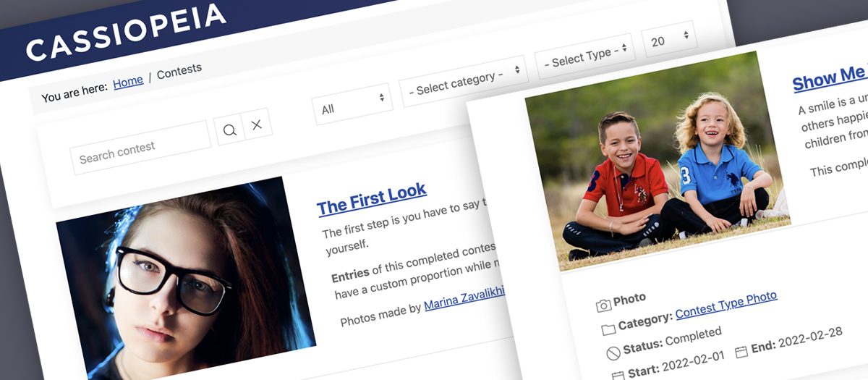Open the woman with glasses thumbnail
868x380 pixels.
(186, 279)
